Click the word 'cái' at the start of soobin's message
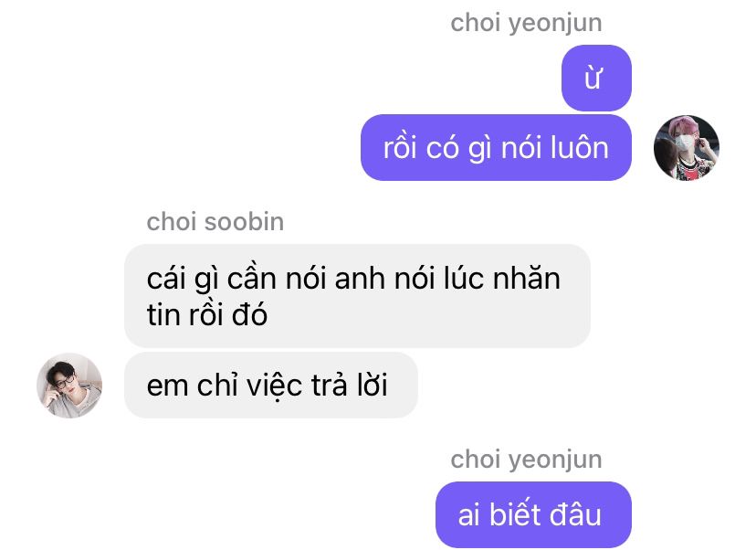This screenshot has height=550, width=756. coord(166,279)
